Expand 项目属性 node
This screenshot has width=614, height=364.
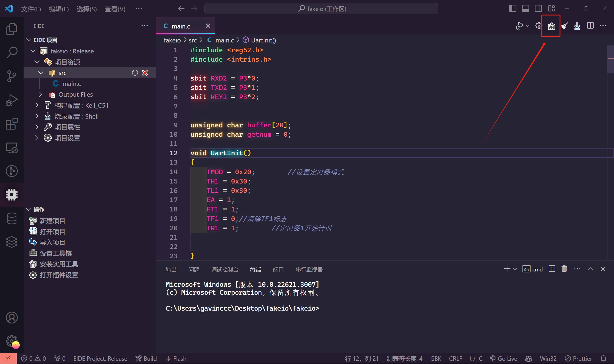click(x=37, y=127)
